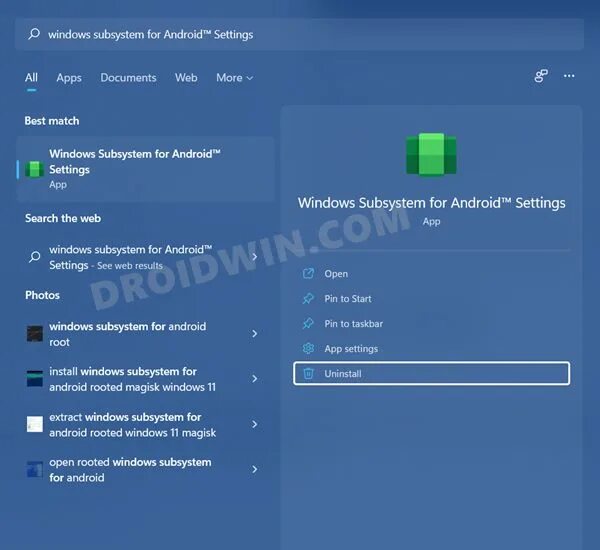600x550 pixels.
Task: Click the trash icon beside Uninstall
Action: [x=308, y=374]
